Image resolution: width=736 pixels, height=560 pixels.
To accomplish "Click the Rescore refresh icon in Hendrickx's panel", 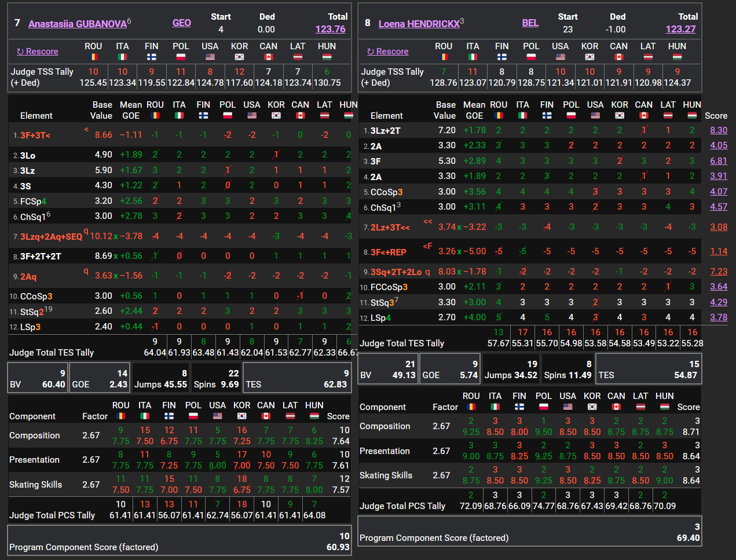I will tap(370, 52).
